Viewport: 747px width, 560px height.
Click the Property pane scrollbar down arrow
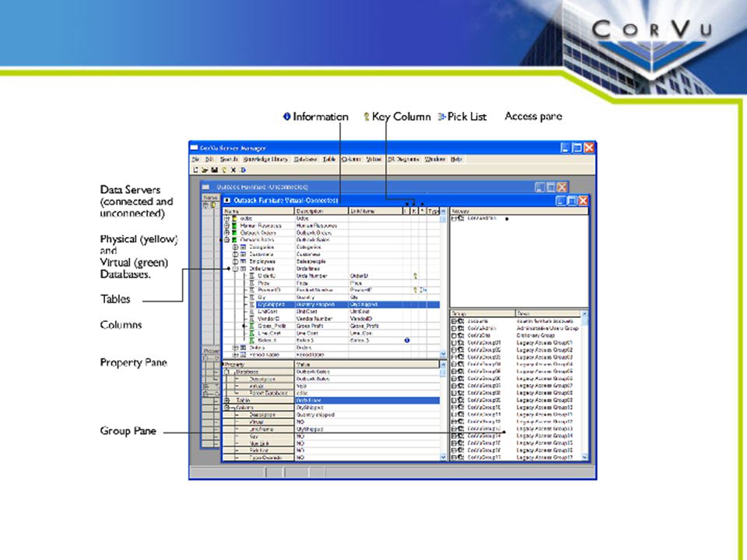[x=443, y=457]
